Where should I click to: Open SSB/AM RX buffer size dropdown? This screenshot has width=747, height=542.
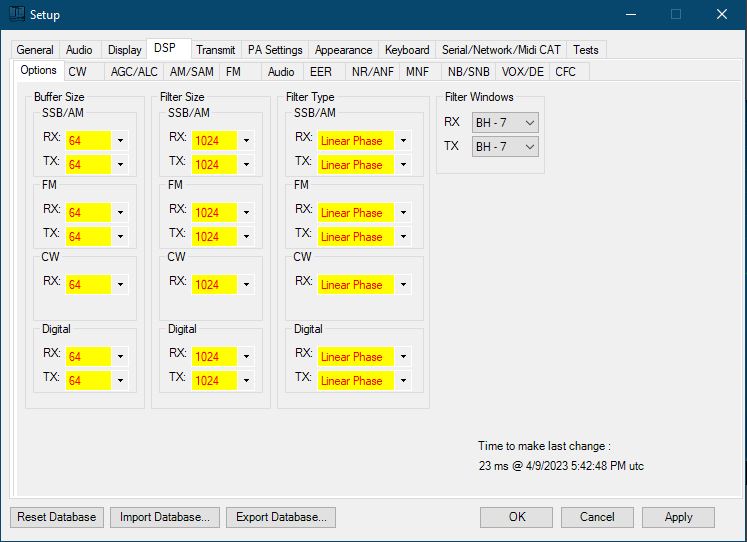click(x=120, y=141)
